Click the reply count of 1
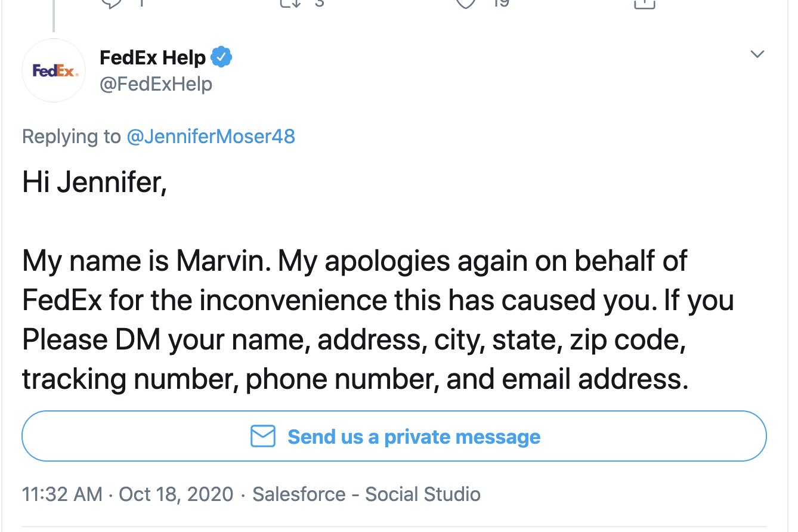 pyautogui.click(x=141, y=3)
